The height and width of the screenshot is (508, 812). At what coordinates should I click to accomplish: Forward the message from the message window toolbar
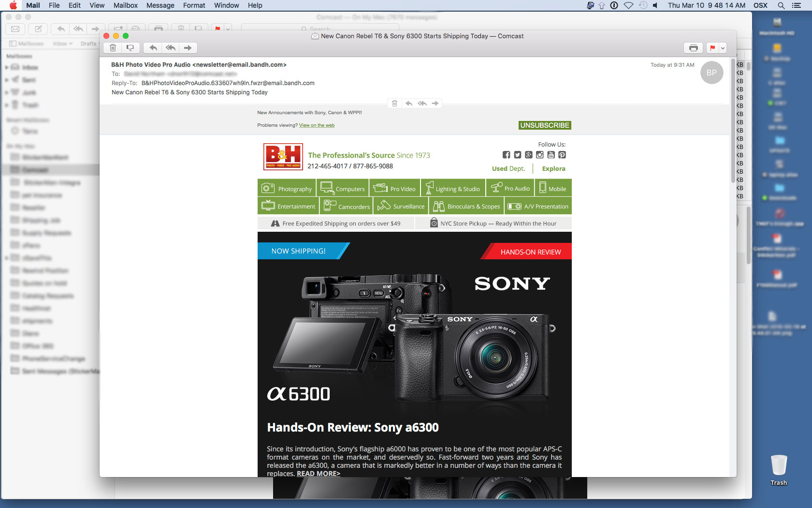188,48
